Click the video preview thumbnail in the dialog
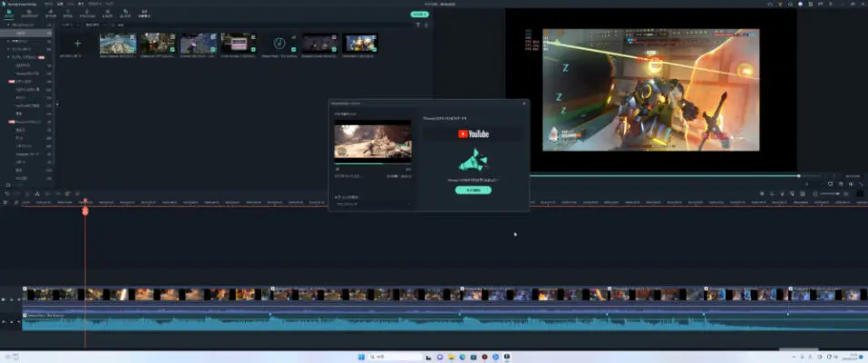Viewport: 868px width, 363px height. click(373, 141)
